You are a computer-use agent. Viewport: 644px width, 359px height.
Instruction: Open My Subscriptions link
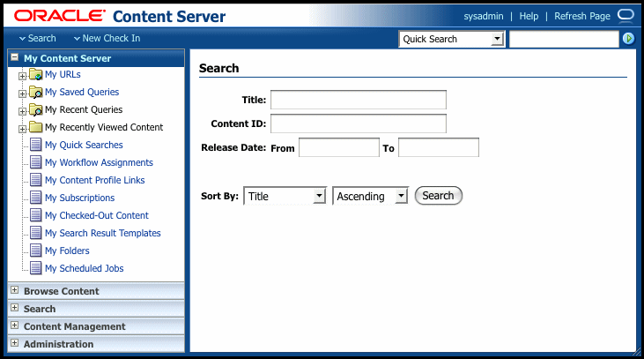click(x=79, y=198)
